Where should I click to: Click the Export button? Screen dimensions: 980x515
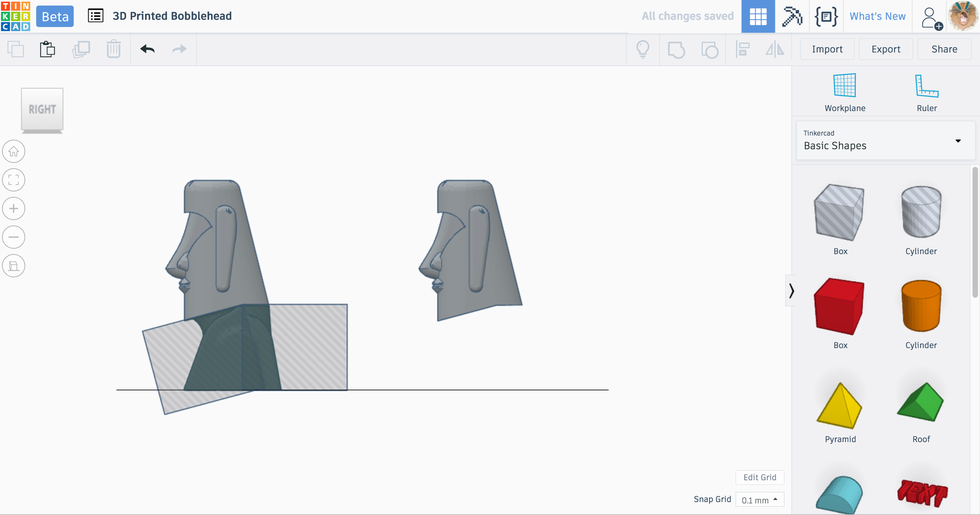[886, 49]
